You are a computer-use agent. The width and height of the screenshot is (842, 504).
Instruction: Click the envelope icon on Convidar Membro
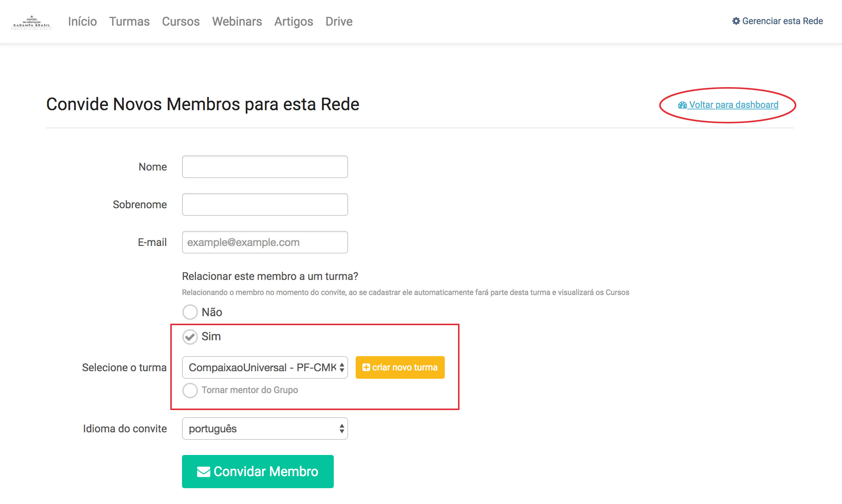pyautogui.click(x=204, y=472)
